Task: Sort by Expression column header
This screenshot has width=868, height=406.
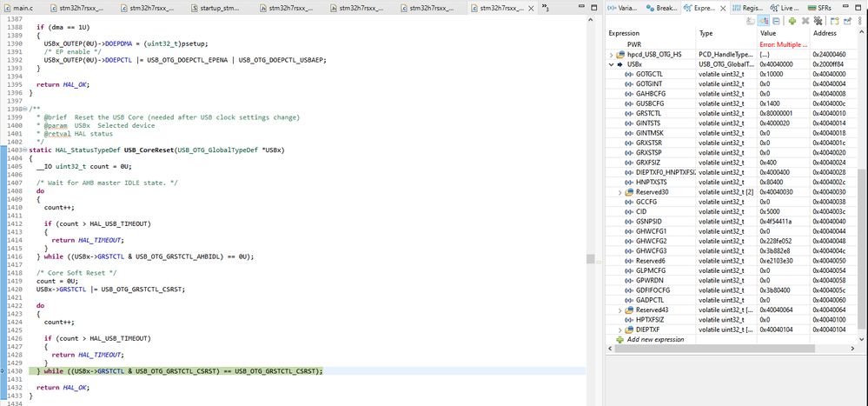Action: 651,33
